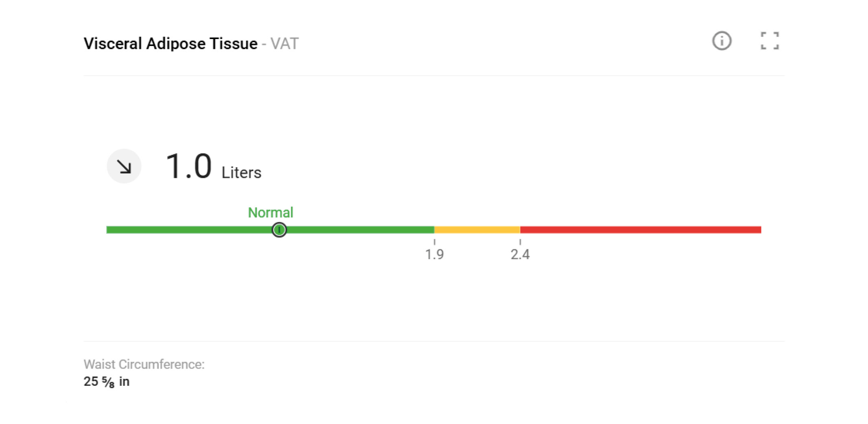The width and height of the screenshot is (868, 424).
Task: Click the 2.4 threshold label
Action: coord(520,255)
